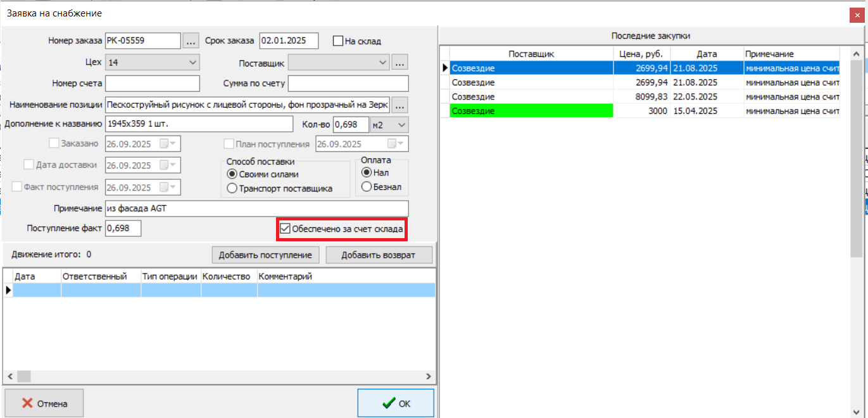This screenshot has width=868, height=418.
Task: Uncheck Обеспечено за счет склада
Action: [x=286, y=229]
